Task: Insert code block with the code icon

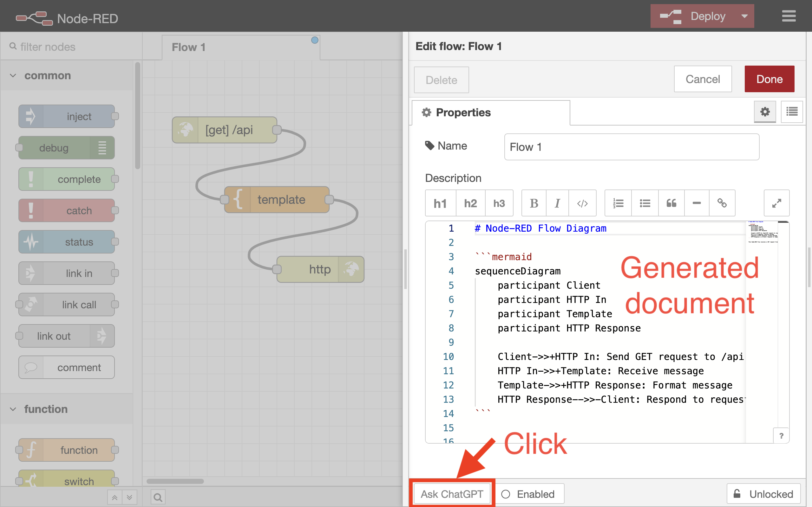Action: click(x=582, y=203)
